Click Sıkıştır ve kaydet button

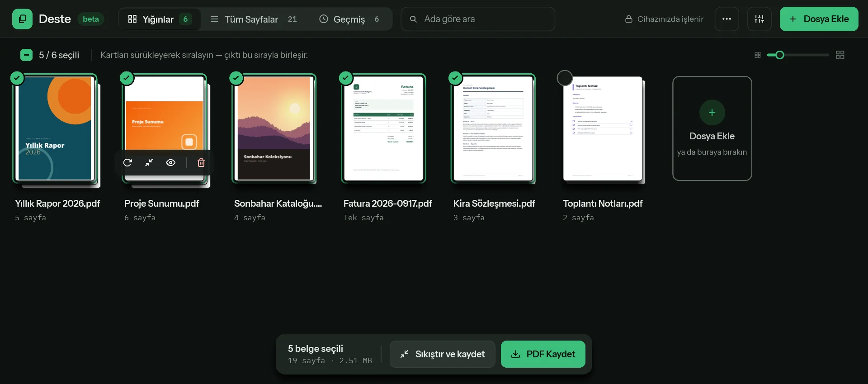tap(442, 354)
